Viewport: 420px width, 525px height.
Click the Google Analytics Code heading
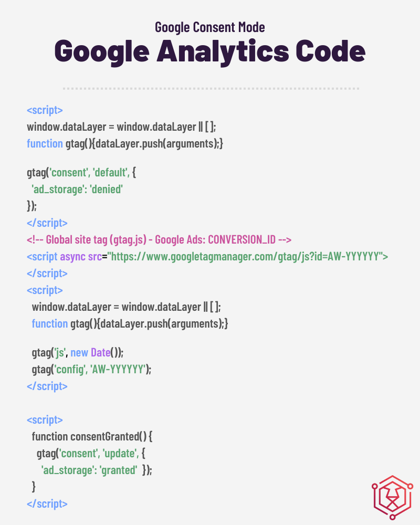210,51
